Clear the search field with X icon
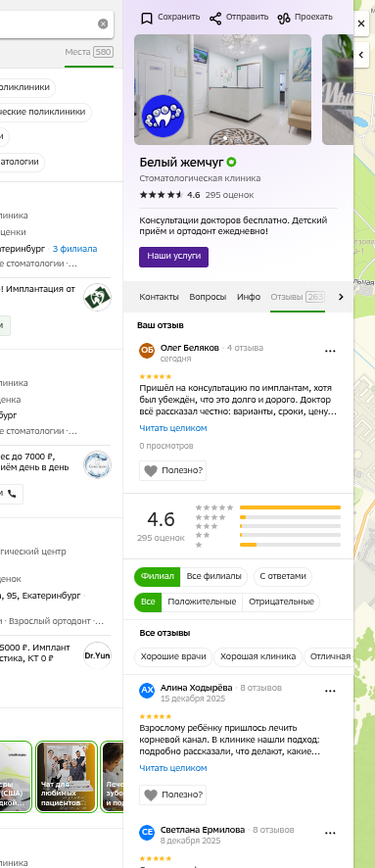375x868 pixels. click(103, 24)
